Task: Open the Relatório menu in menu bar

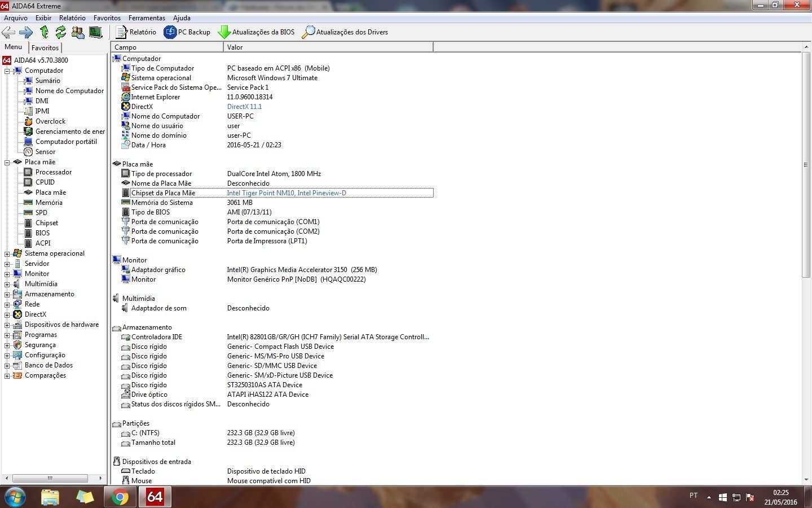Action: (72, 18)
